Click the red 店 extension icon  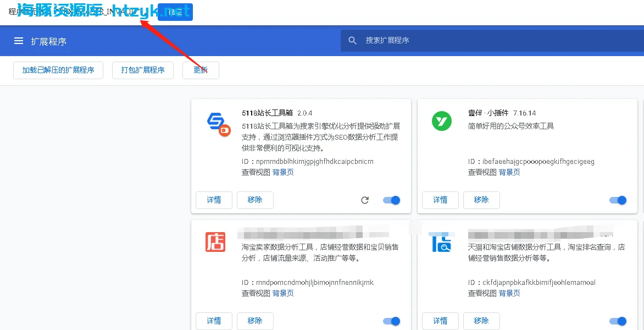pyautogui.click(x=215, y=241)
